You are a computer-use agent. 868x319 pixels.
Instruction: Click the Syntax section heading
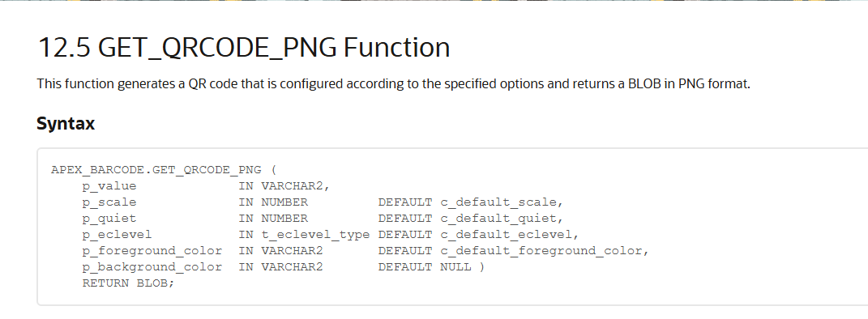pos(66,123)
